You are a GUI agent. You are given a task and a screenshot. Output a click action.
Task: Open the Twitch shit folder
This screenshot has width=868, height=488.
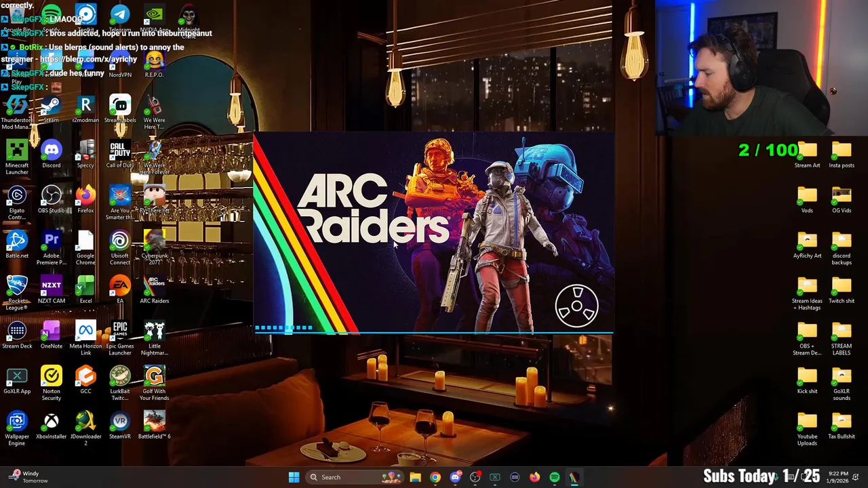(842, 290)
